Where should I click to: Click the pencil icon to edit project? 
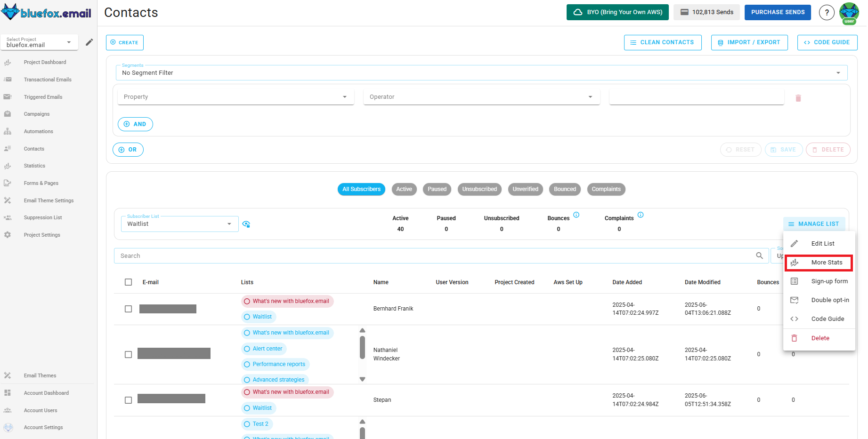click(x=89, y=42)
